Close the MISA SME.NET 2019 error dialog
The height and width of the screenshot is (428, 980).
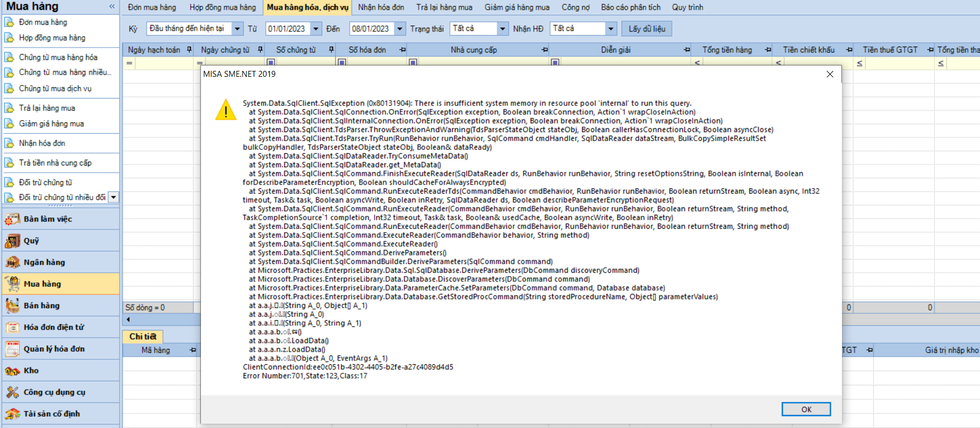(x=830, y=74)
